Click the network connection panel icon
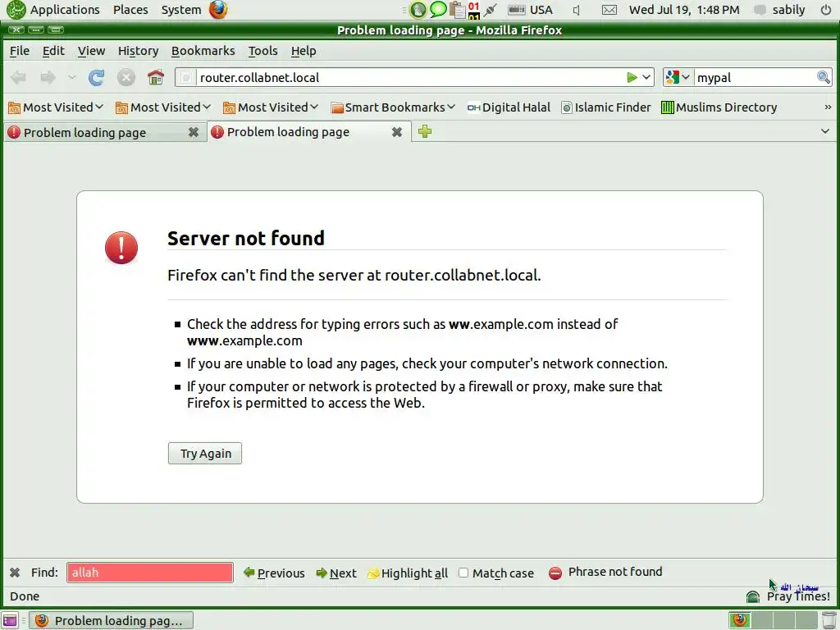840x630 pixels. coord(491,10)
